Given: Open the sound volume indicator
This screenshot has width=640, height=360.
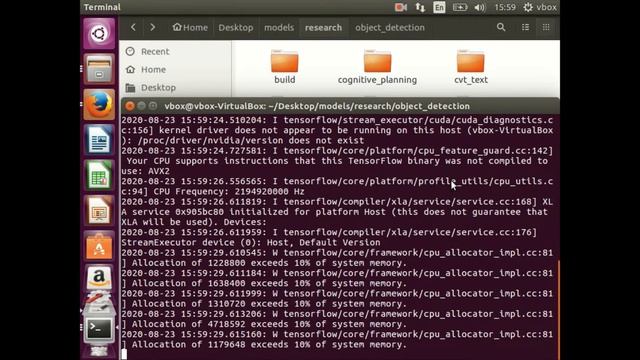Looking at the screenshot, I should pos(480,7).
